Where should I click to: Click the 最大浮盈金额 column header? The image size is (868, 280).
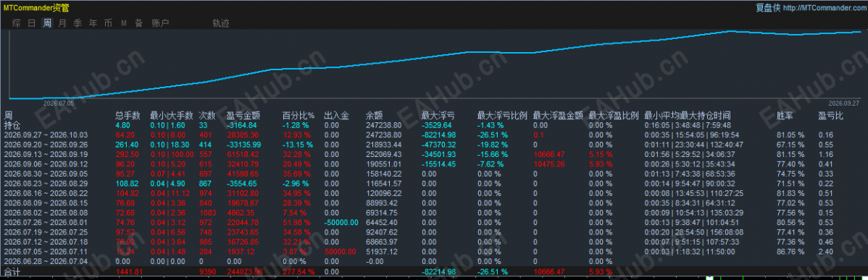[558, 116]
